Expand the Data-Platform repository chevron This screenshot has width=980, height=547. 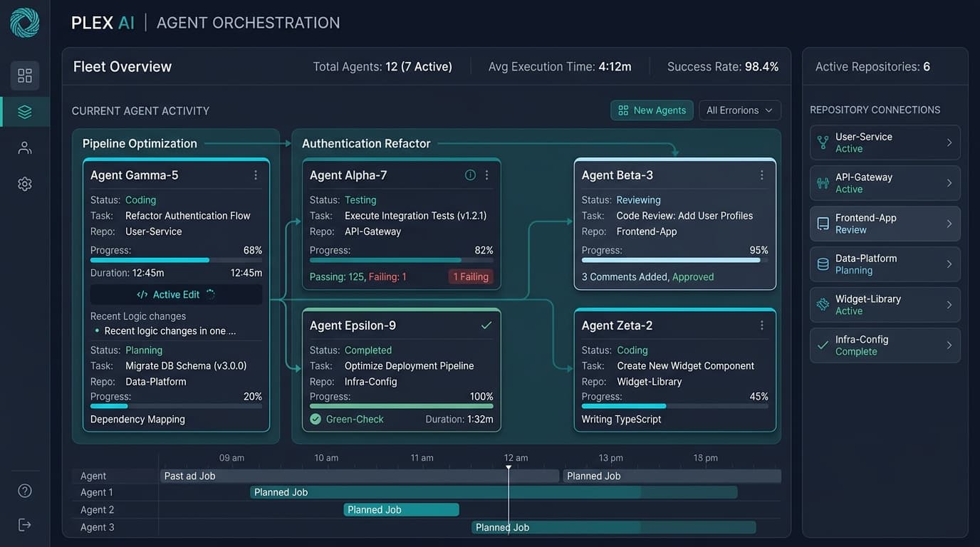(x=949, y=264)
